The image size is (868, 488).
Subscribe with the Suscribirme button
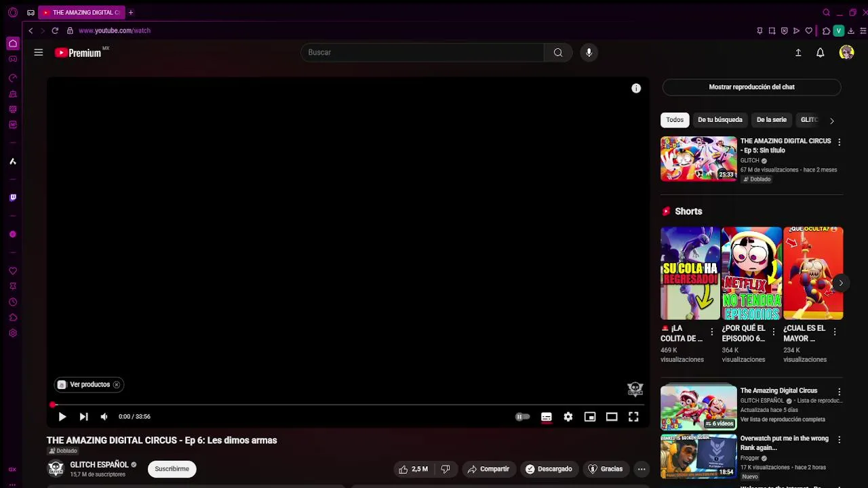172,469
